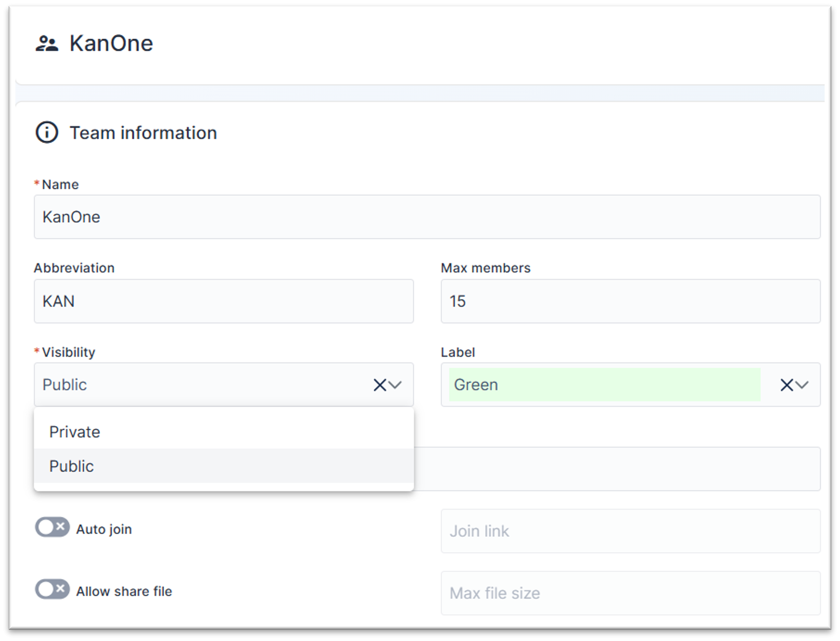
Task: Clear the Visibility selection with the X icon
Action: [x=380, y=385]
